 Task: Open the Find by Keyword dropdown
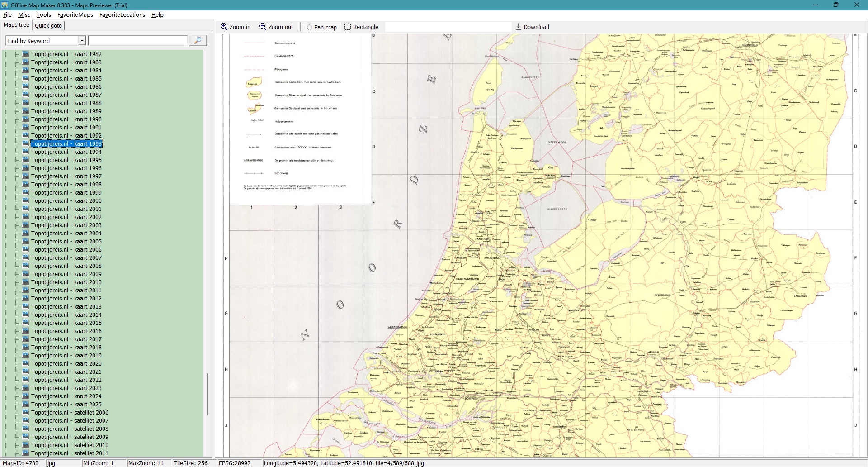point(82,41)
